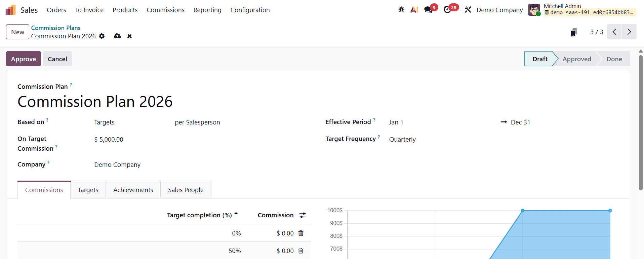This screenshot has width=644, height=259.
Task: Click the 50% target completion cell
Action: pyautogui.click(x=235, y=251)
